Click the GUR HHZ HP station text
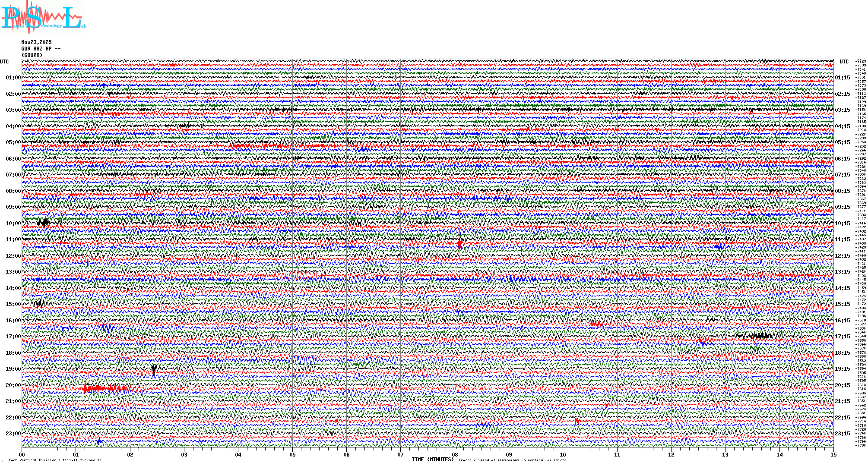868x466 pixels. [x=41, y=49]
